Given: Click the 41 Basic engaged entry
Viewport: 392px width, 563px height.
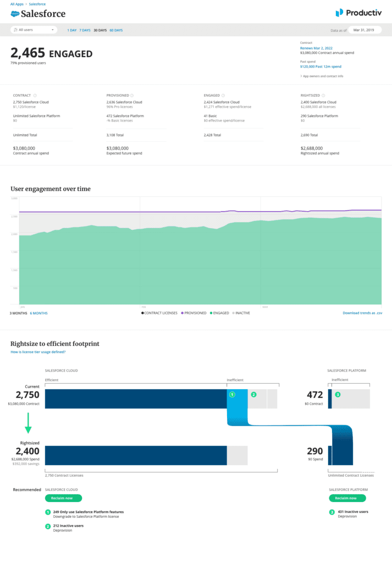Looking at the screenshot, I should tap(210, 116).
